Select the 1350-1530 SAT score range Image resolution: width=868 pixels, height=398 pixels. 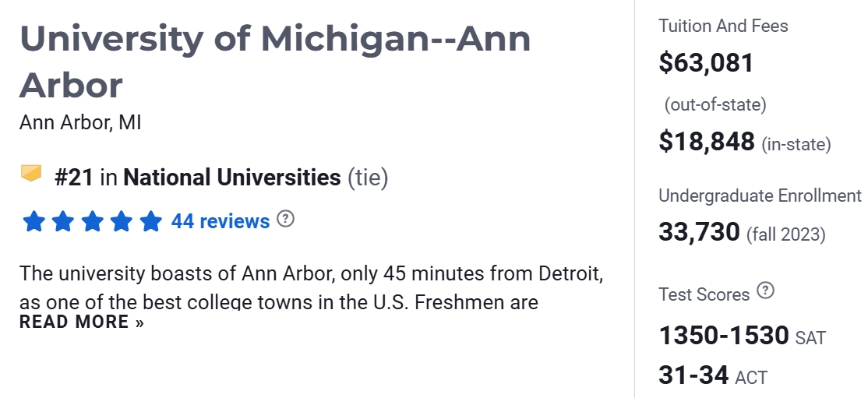click(724, 336)
